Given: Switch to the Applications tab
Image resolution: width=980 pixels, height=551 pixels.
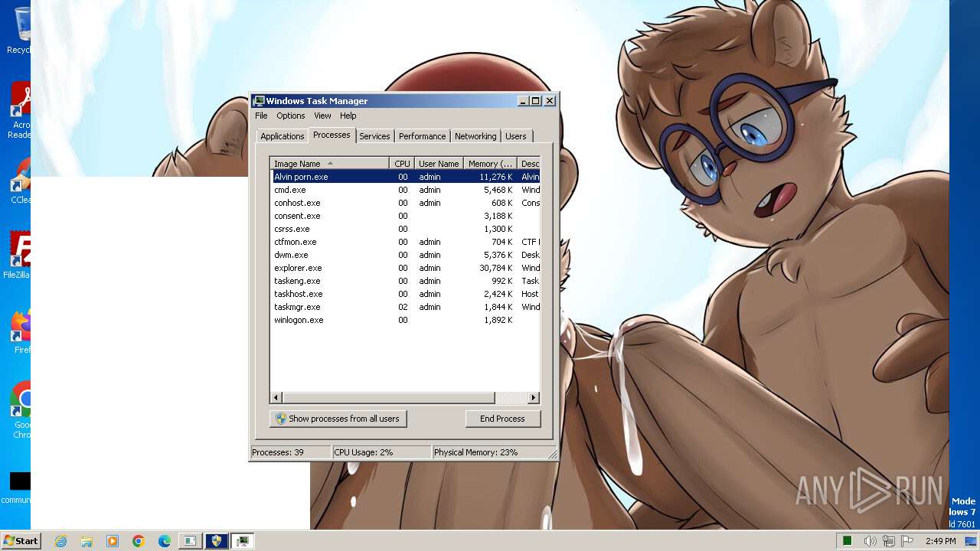Looking at the screenshot, I should (282, 136).
